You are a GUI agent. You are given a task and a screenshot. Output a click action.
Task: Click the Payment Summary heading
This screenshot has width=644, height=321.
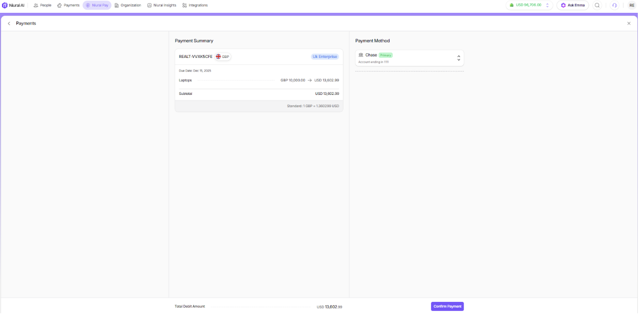(x=194, y=41)
